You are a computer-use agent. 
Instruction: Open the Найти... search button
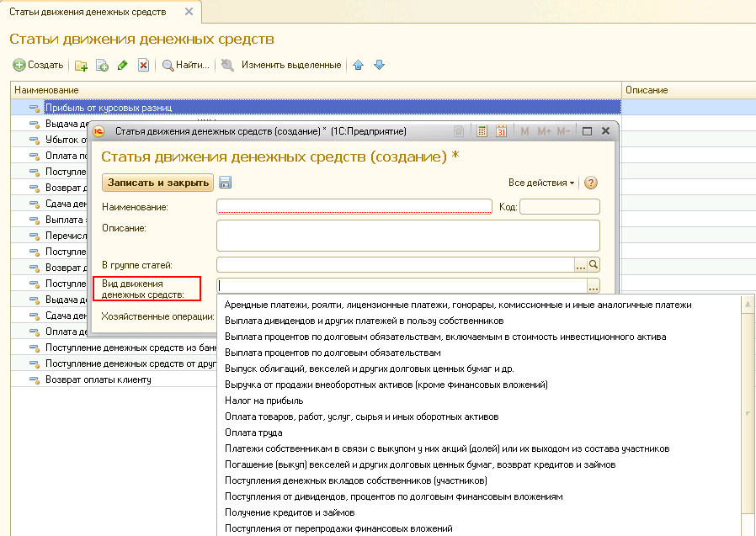185,65
